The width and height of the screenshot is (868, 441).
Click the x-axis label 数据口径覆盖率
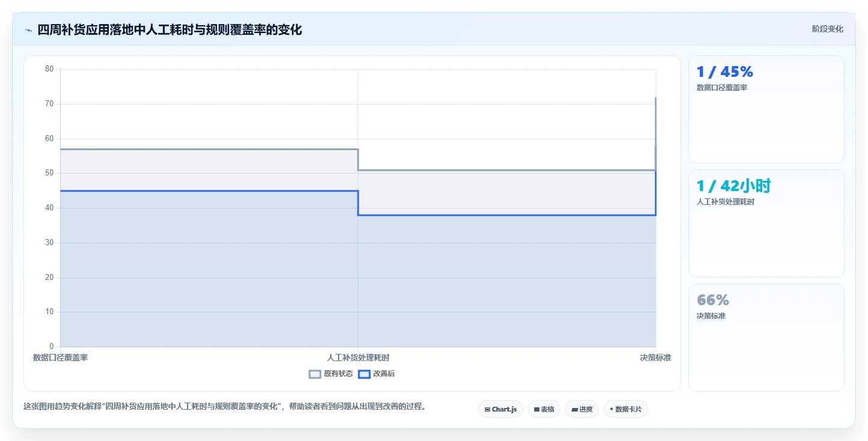coord(60,357)
